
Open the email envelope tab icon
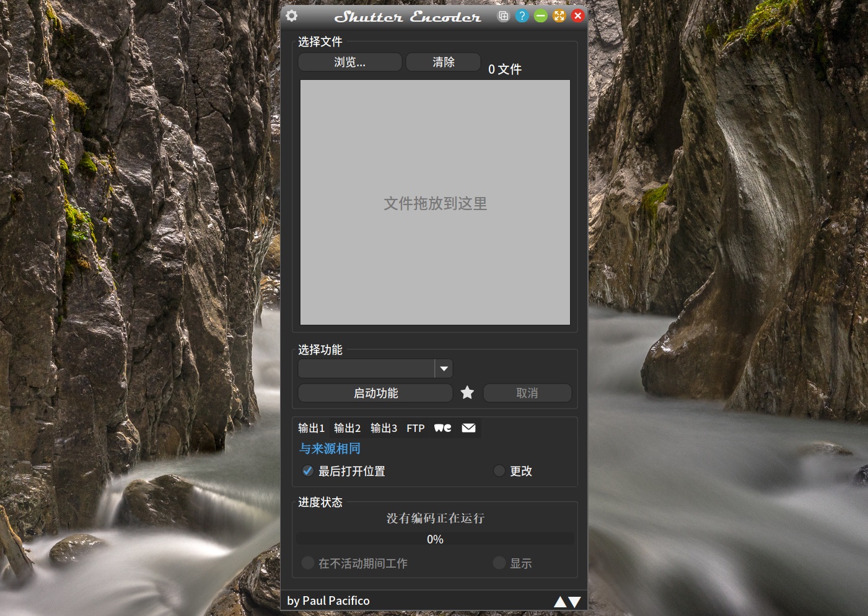point(469,428)
